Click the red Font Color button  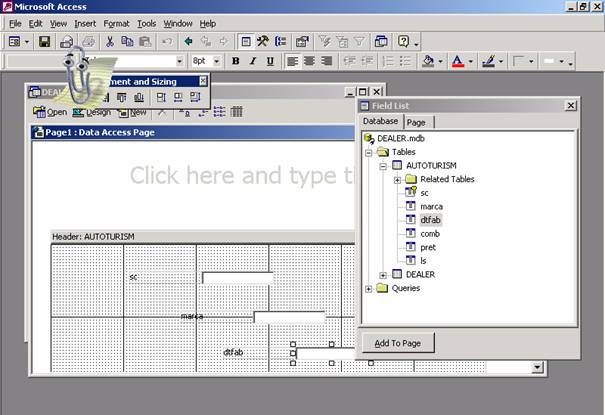[457, 61]
